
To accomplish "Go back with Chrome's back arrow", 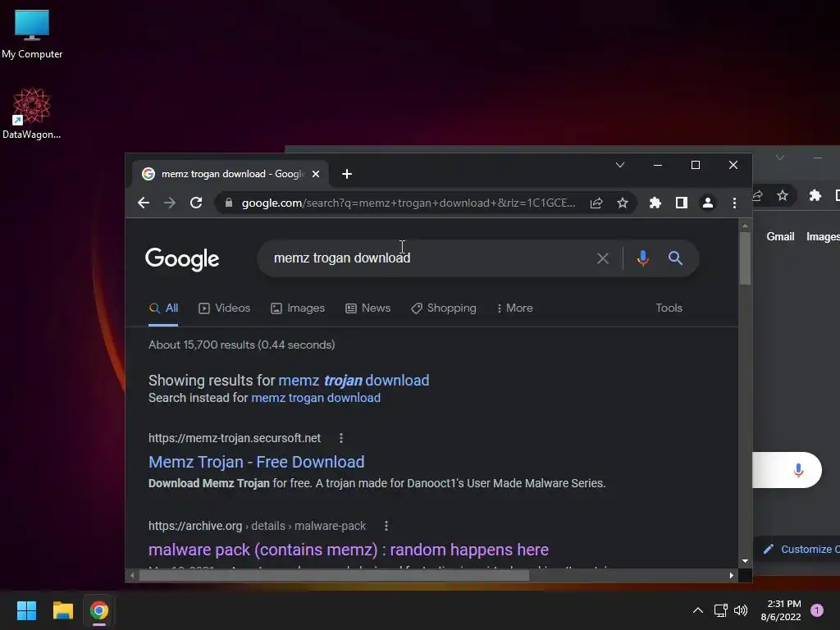I will tap(143, 203).
